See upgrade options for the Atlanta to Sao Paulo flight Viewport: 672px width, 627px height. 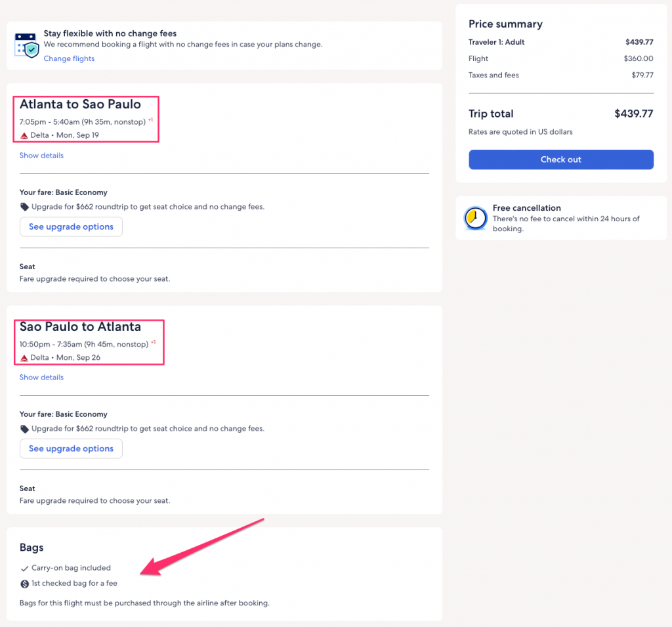click(x=71, y=227)
